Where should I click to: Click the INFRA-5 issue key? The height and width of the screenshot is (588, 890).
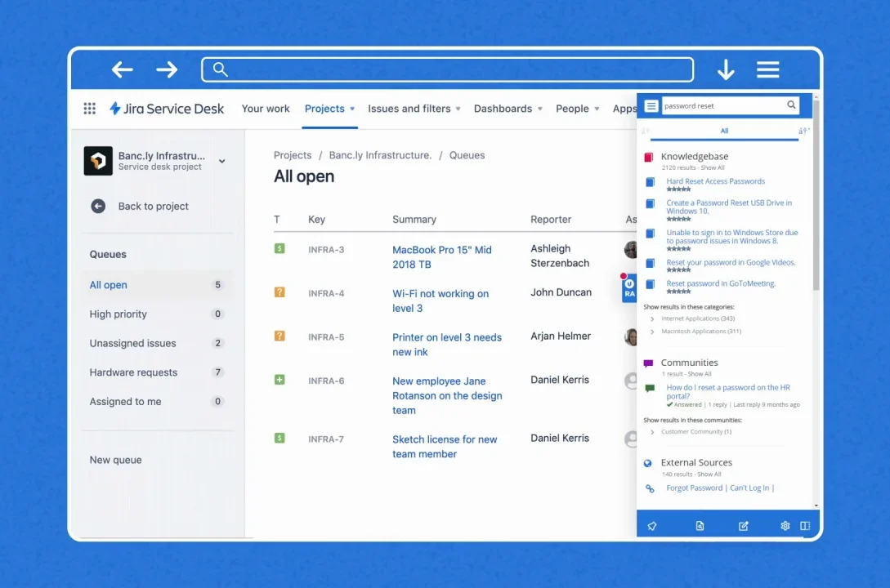326,336
